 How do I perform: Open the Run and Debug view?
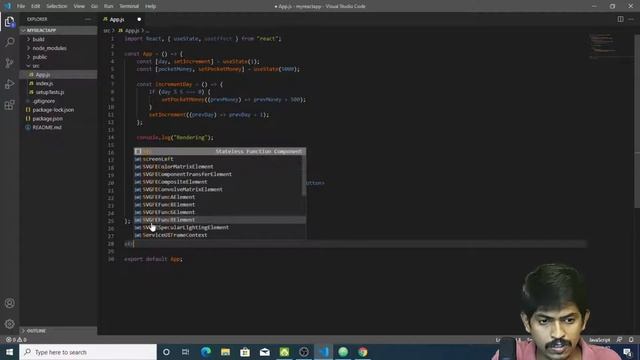9,84
